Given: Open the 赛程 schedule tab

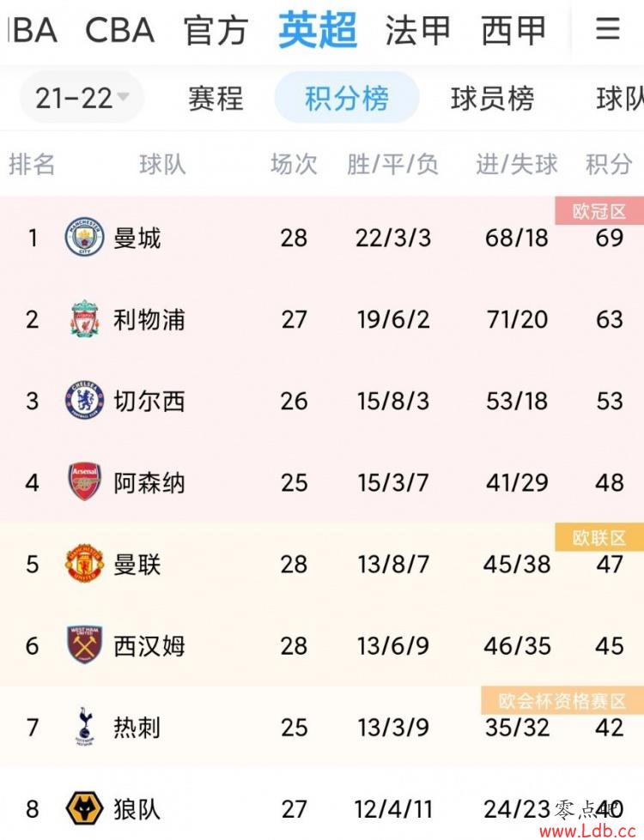Looking at the screenshot, I should point(216,98).
